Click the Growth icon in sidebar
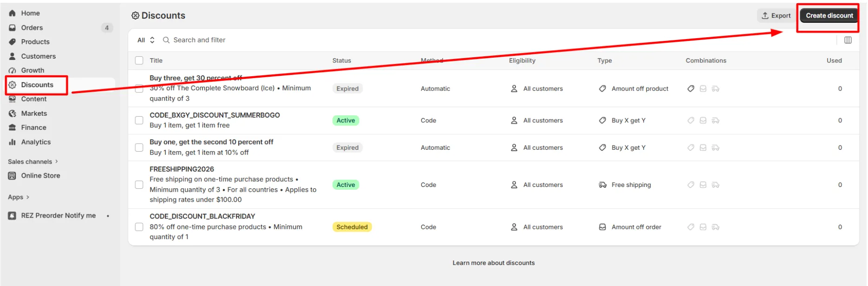 coord(13,71)
